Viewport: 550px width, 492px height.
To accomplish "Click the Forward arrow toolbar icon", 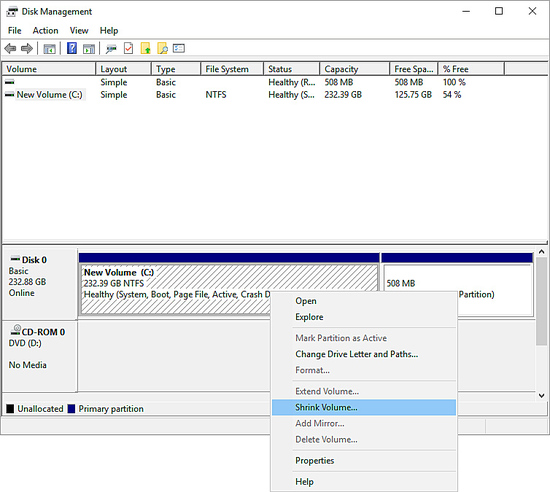I will pos(27,48).
